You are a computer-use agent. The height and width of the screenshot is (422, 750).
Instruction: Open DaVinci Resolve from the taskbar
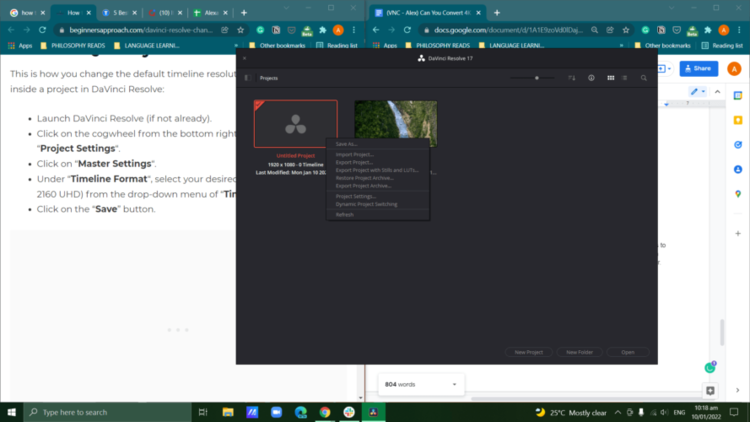(x=374, y=412)
